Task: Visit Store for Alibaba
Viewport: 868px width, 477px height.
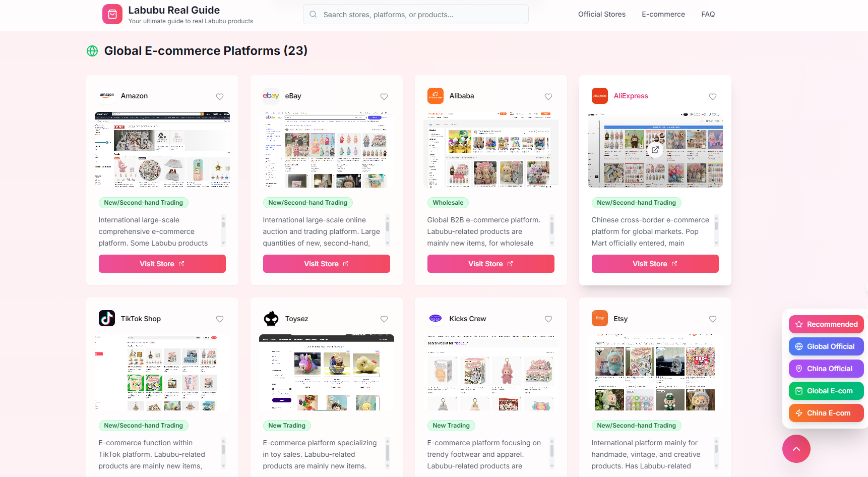Action: 491,264
